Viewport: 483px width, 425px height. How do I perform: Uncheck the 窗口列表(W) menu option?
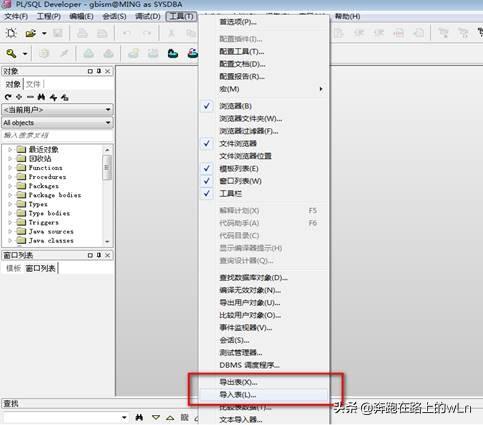click(x=240, y=181)
